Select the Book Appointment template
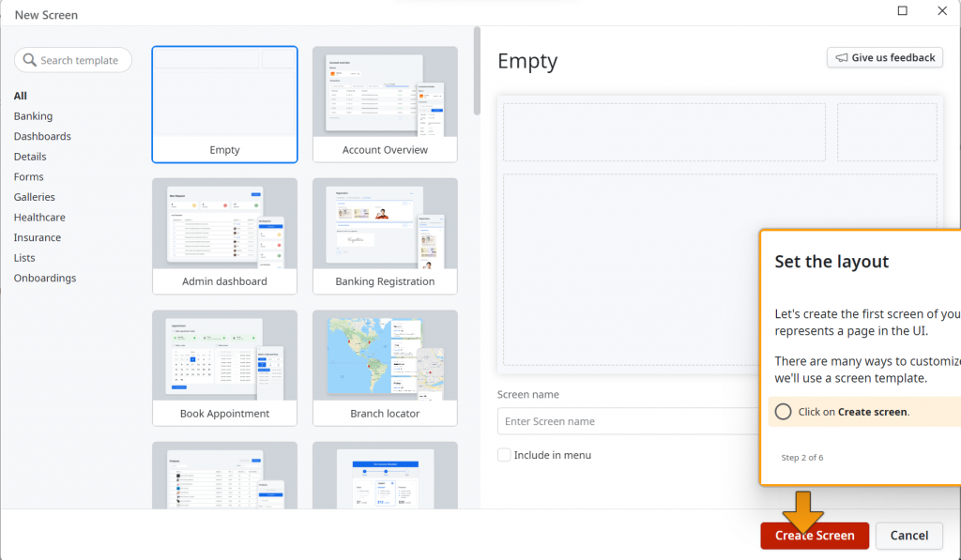This screenshot has width=961, height=560. tap(225, 368)
